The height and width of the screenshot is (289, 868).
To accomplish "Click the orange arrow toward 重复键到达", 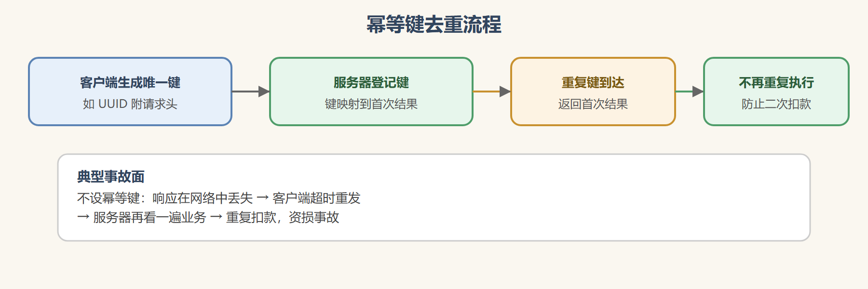I will pos(492,92).
